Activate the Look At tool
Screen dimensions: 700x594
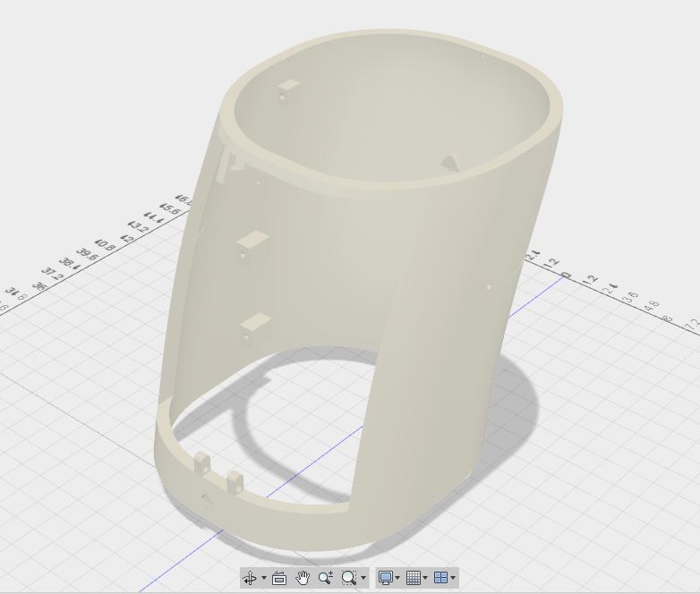click(x=279, y=578)
